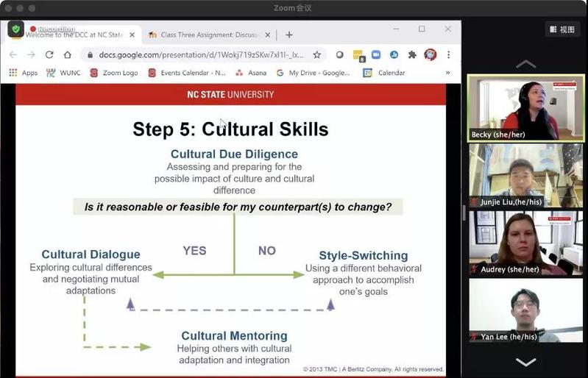Click the Chrome profile avatar icon
The height and width of the screenshot is (378, 588).
click(431, 54)
